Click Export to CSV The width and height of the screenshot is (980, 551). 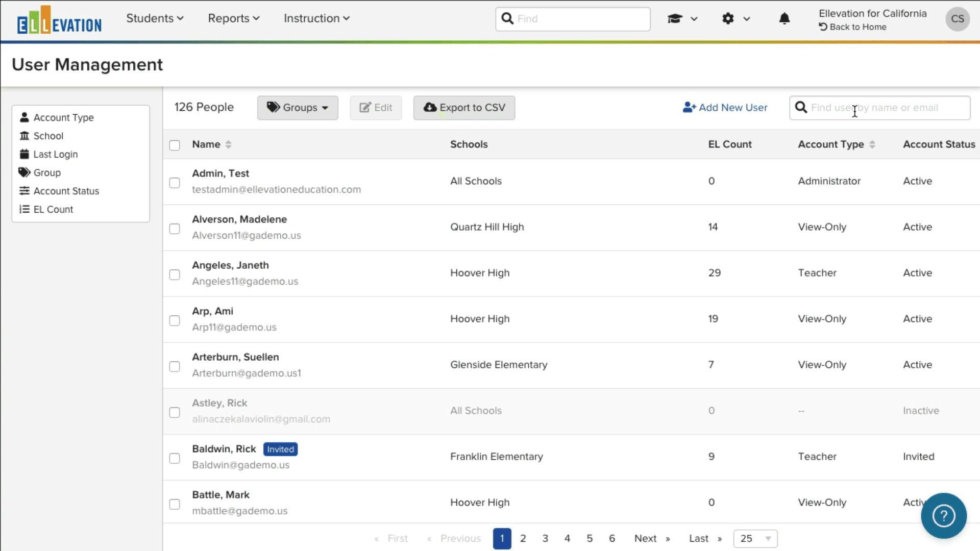464,108
